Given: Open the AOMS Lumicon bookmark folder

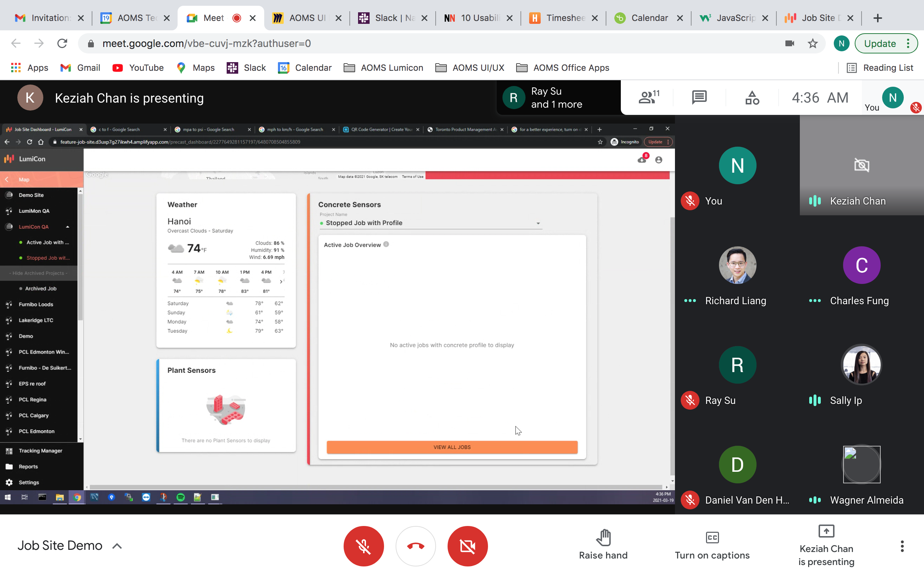Looking at the screenshot, I should tap(383, 68).
